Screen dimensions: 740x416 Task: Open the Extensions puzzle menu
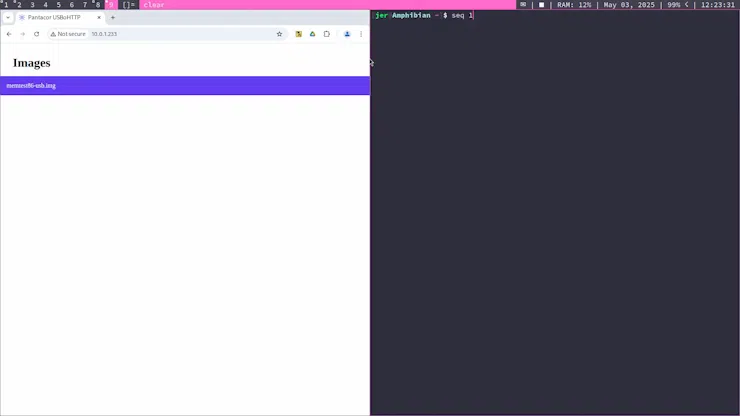tap(327, 34)
